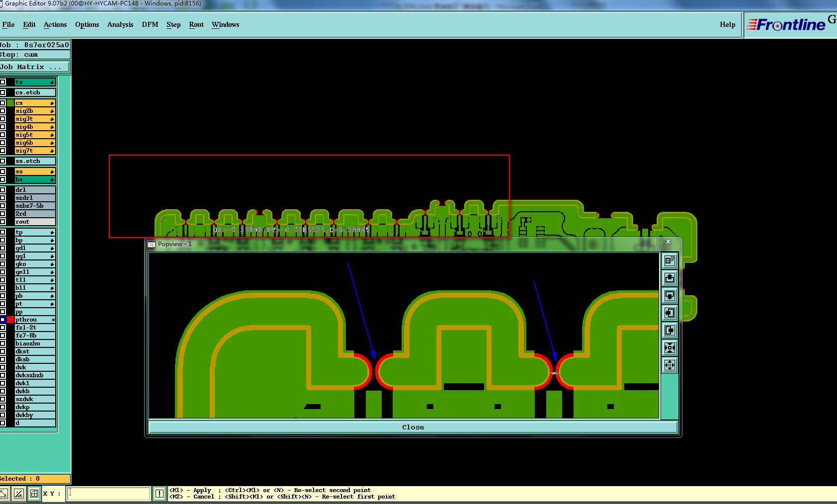This screenshot has height=504, width=837.
Task: Toggle checkbox for the cs.etch layer
Action: 2,92
